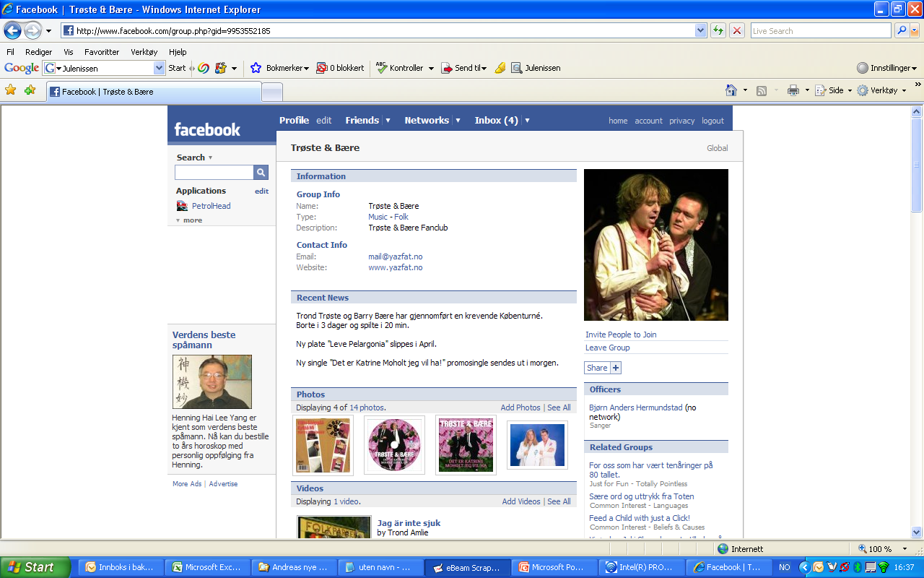This screenshot has width=924, height=578.
Task: Switch to Microsoft Excel taskbar item
Action: (208, 567)
